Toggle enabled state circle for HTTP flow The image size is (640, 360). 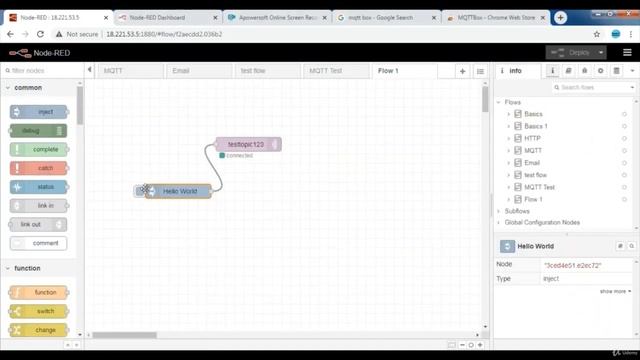tap(624, 138)
